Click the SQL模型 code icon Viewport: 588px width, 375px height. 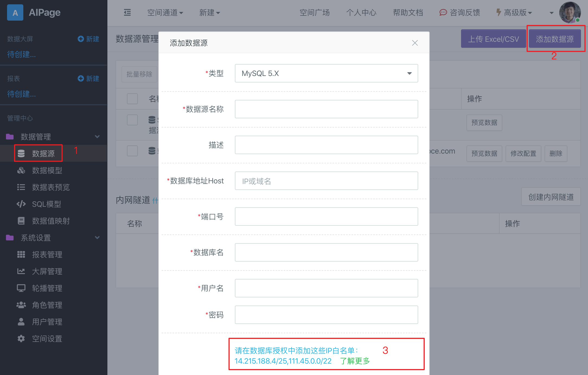coord(21,204)
